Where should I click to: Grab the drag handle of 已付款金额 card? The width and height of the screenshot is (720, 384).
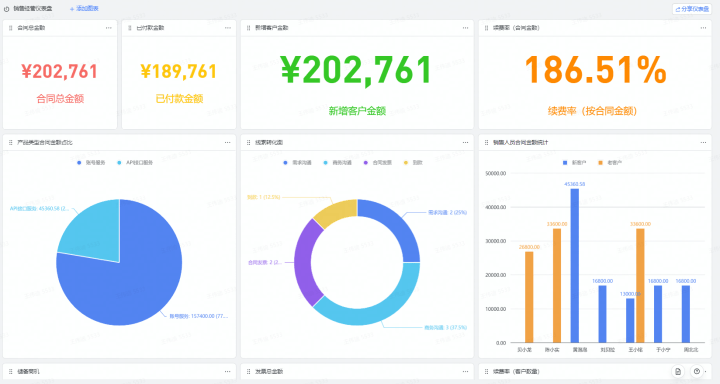coord(129,28)
